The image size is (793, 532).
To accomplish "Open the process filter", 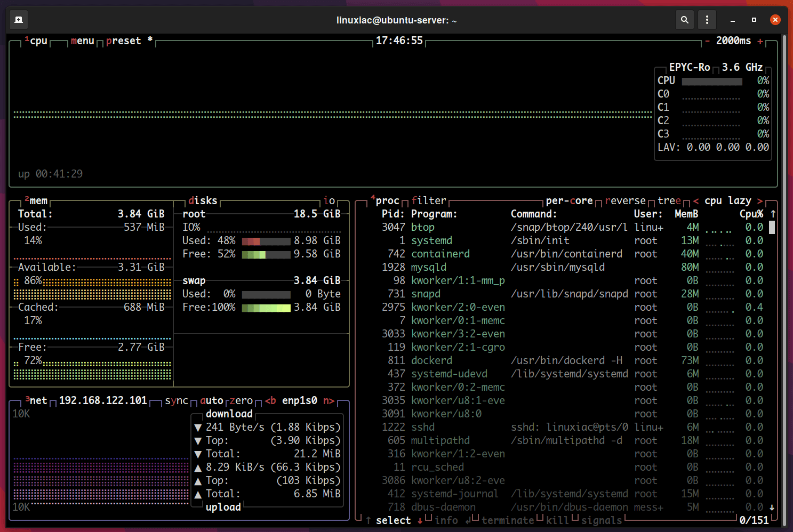I will 429,200.
